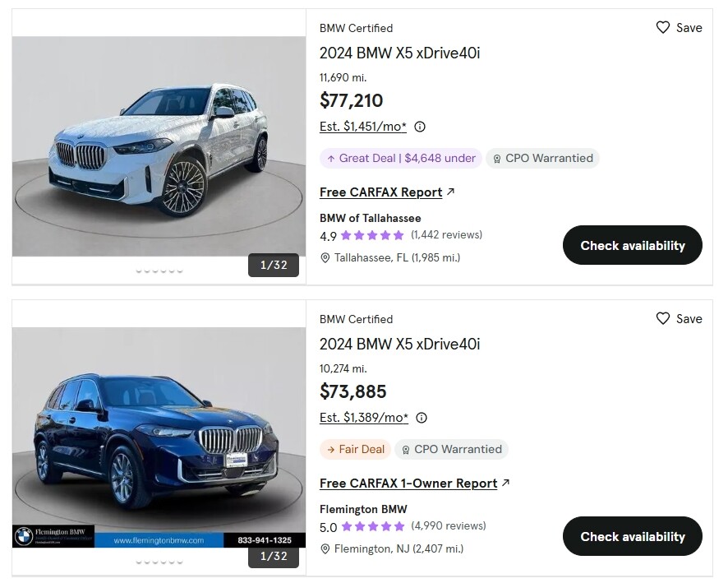Open the white BMW X5 photo
The width and height of the screenshot is (728, 583).
[x=159, y=148]
